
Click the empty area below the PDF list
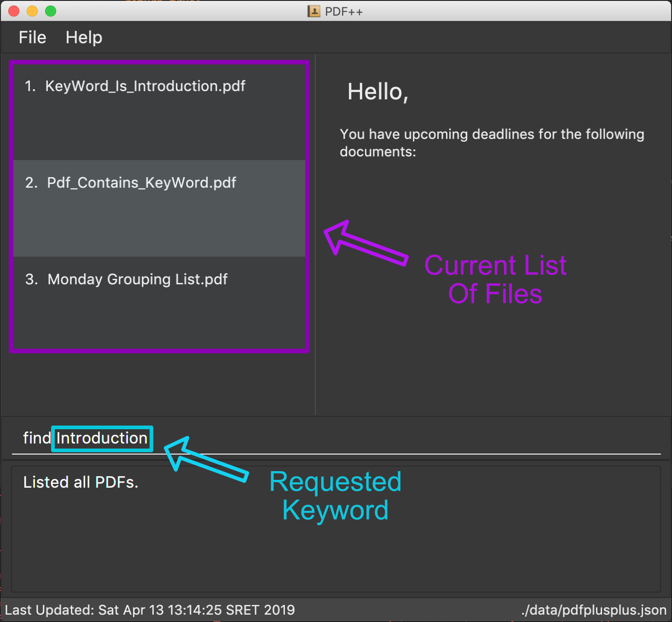point(159,384)
